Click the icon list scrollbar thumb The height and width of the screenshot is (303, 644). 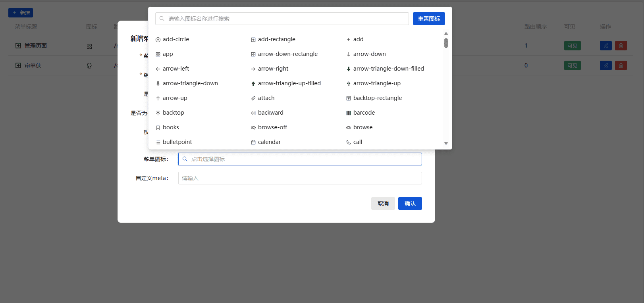446,43
